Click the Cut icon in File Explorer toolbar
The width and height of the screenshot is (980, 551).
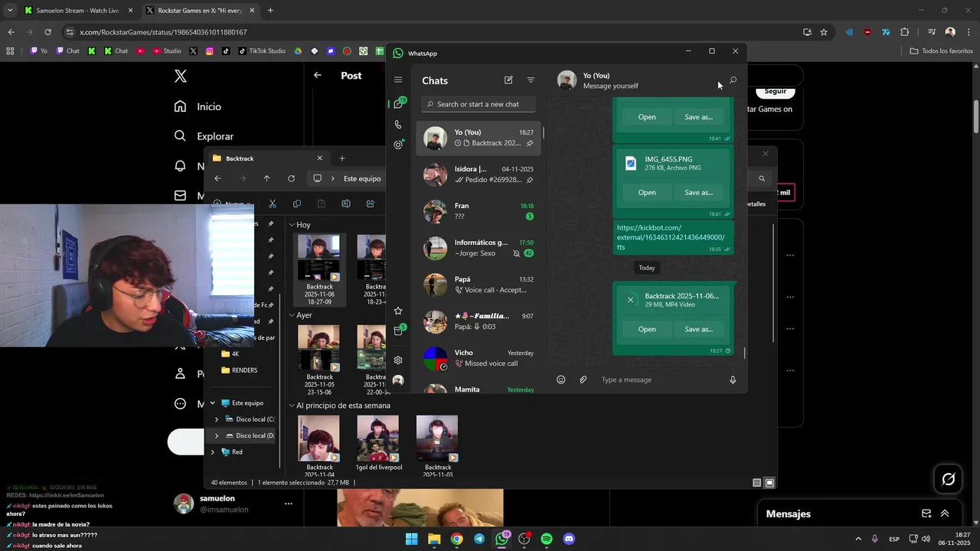[273, 204]
